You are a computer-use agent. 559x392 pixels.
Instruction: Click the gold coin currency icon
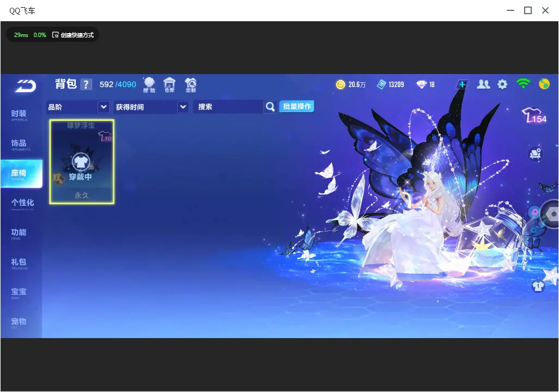pyautogui.click(x=341, y=84)
